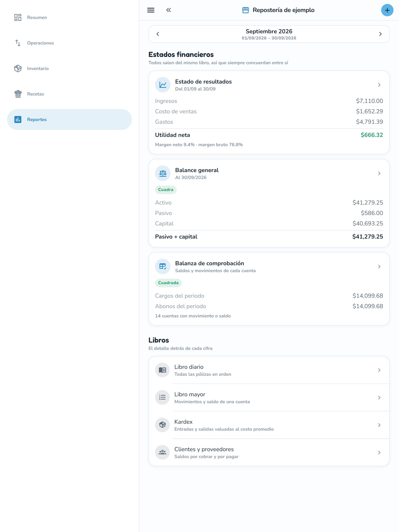Open the Operaciones section label
Image resolution: width=399 pixels, height=532 pixels.
pyautogui.click(x=41, y=43)
